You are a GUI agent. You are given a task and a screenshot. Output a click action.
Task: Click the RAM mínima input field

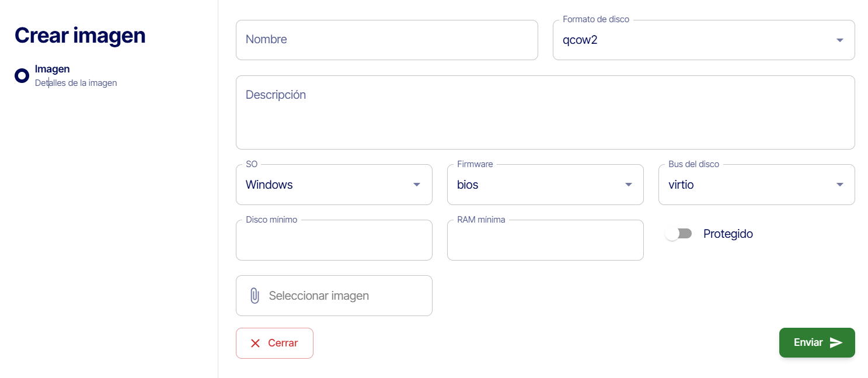pos(545,241)
